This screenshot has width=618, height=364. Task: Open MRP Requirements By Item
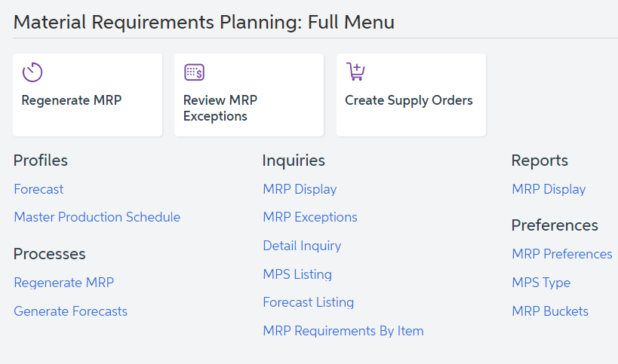pos(343,331)
